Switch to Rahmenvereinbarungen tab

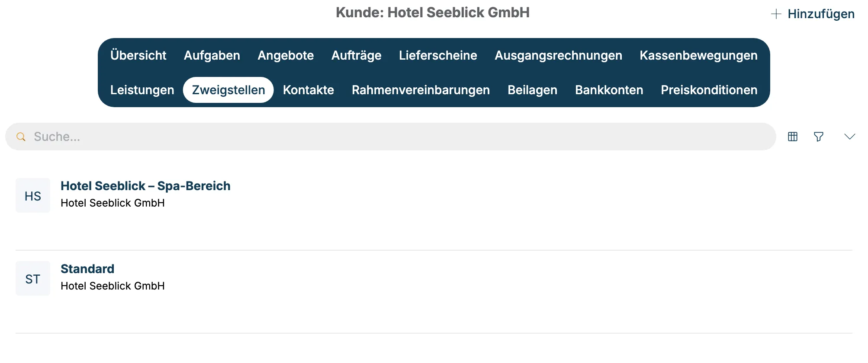pos(421,90)
